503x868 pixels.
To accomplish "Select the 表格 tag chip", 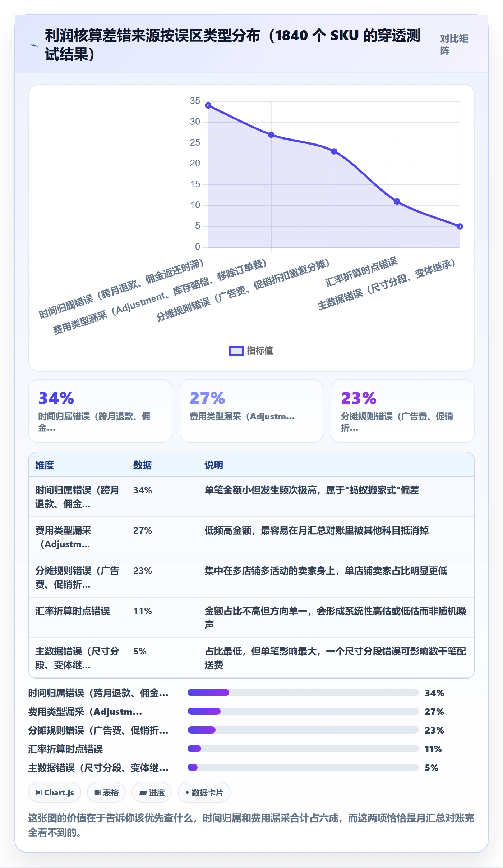I will [x=106, y=792].
